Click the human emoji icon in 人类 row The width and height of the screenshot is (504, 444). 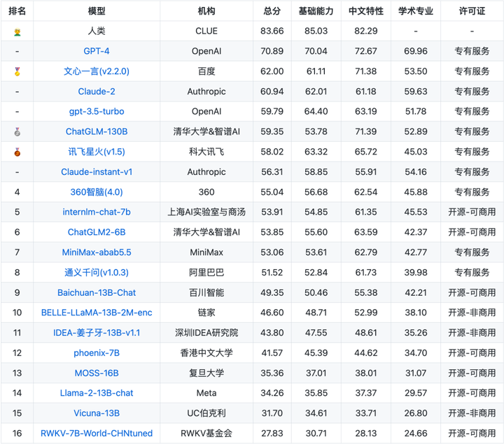coord(17,31)
